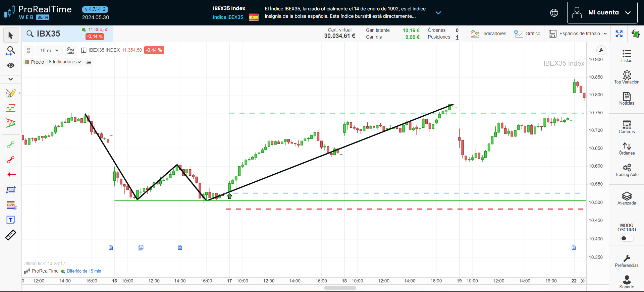
Task: Click the Precio candle color legend
Action: 35,62
